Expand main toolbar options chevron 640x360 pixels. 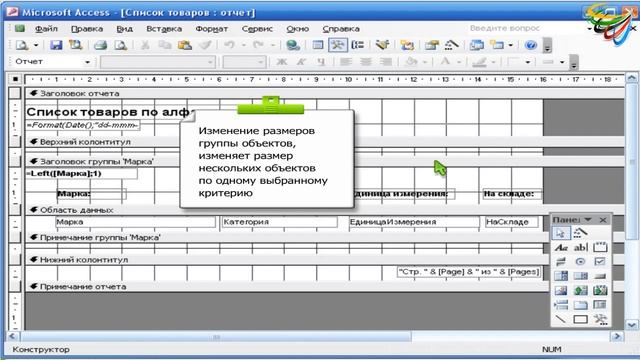(x=547, y=46)
